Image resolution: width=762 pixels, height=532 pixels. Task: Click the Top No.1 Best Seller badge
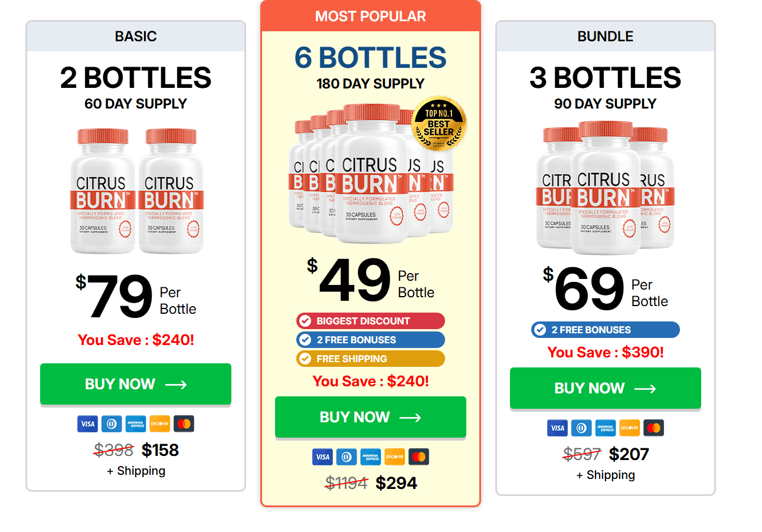[439, 123]
